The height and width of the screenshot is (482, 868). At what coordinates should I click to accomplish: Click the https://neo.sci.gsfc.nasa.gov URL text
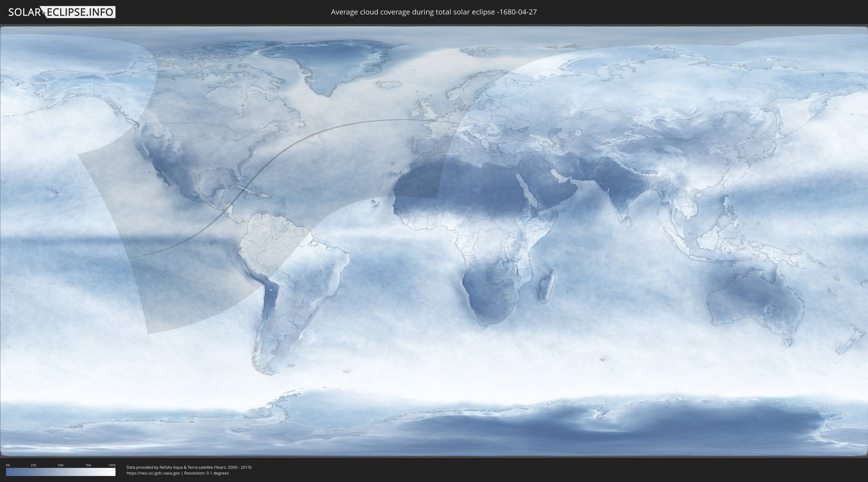click(x=153, y=473)
